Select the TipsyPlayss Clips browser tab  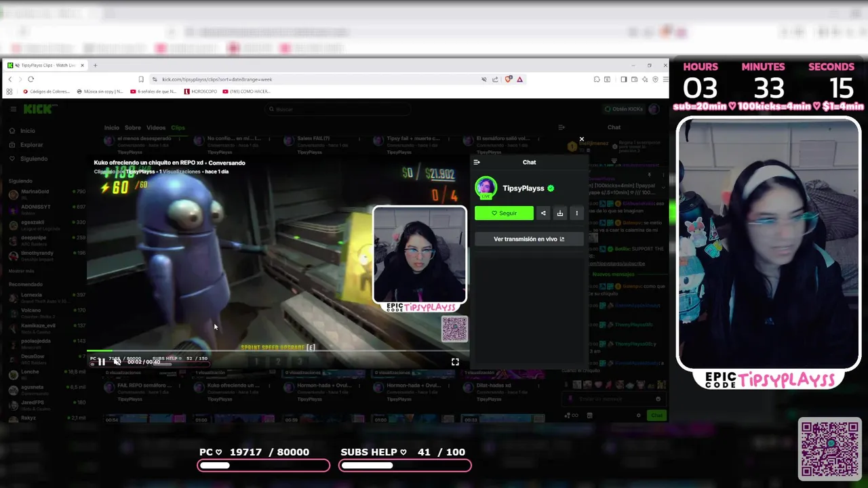45,66
